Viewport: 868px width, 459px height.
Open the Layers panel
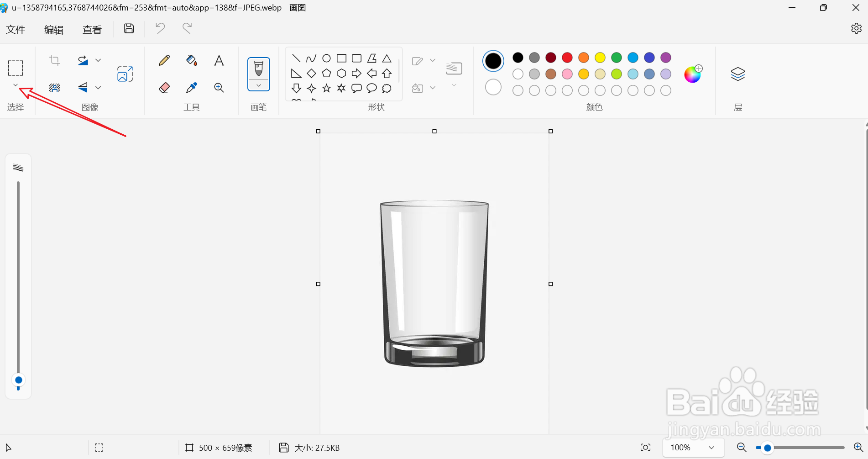(738, 74)
